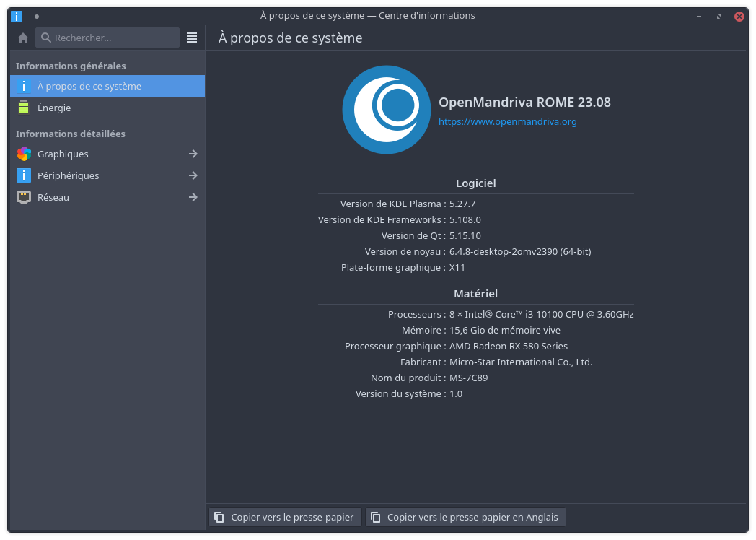This screenshot has height=540, width=756.
Task: Click the system version 1.0 value
Action: pyautogui.click(x=456, y=394)
